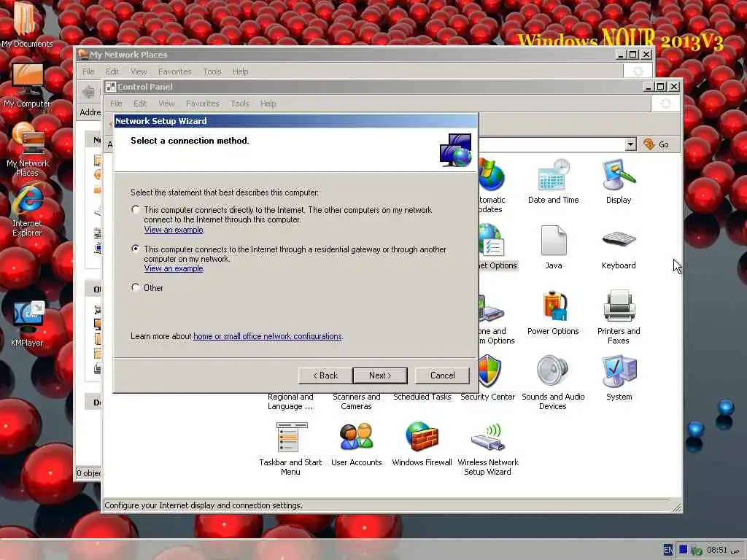Open Control Panel Edit menu
The width and height of the screenshot is (747, 560).
click(139, 104)
